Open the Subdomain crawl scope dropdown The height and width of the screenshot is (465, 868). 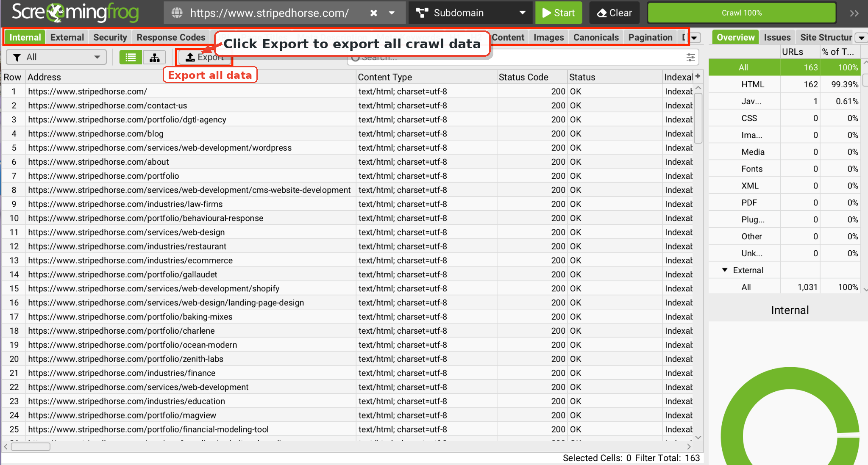470,13
